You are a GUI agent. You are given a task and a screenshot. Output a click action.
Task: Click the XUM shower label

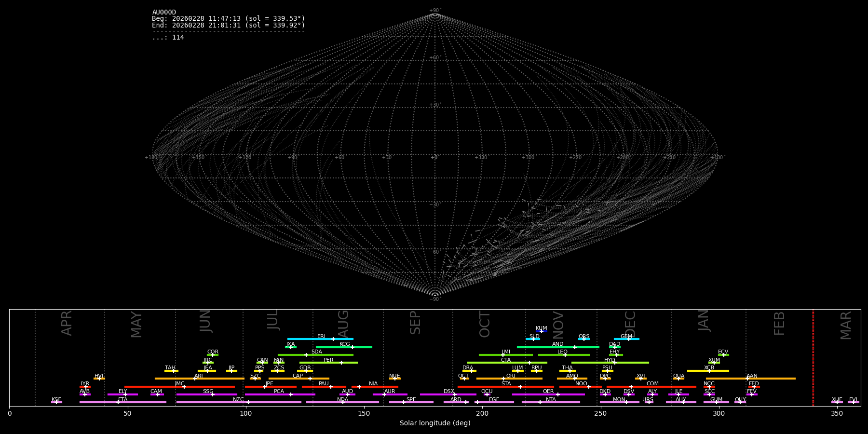click(714, 360)
